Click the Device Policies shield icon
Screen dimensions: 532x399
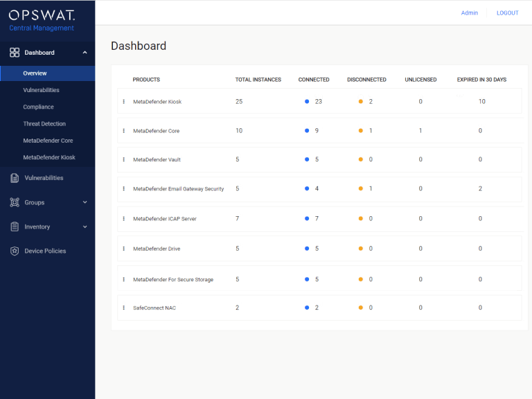(x=15, y=251)
